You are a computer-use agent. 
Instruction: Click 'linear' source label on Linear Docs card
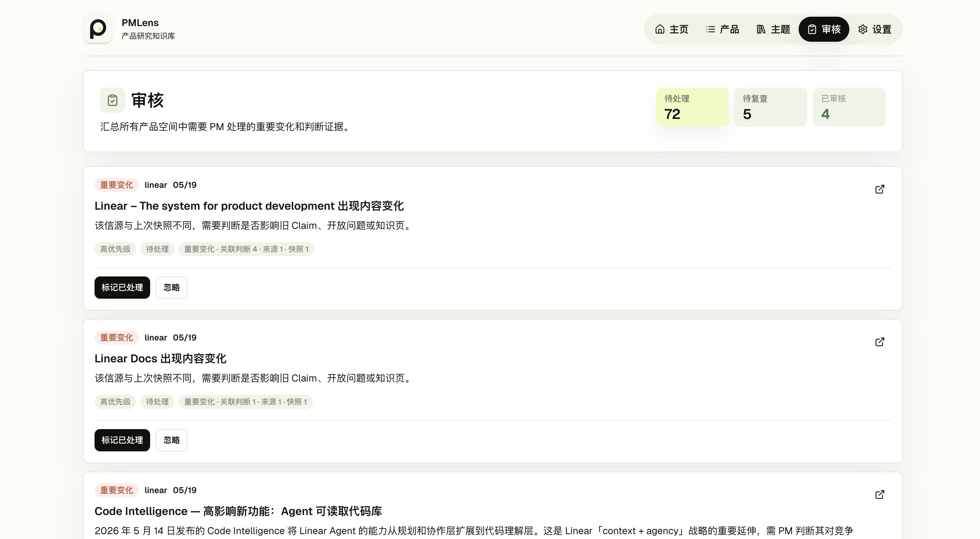(x=156, y=338)
